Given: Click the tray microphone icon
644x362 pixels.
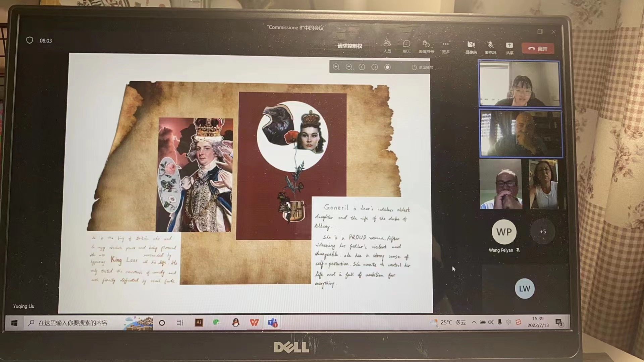Looking at the screenshot, I should 500,322.
